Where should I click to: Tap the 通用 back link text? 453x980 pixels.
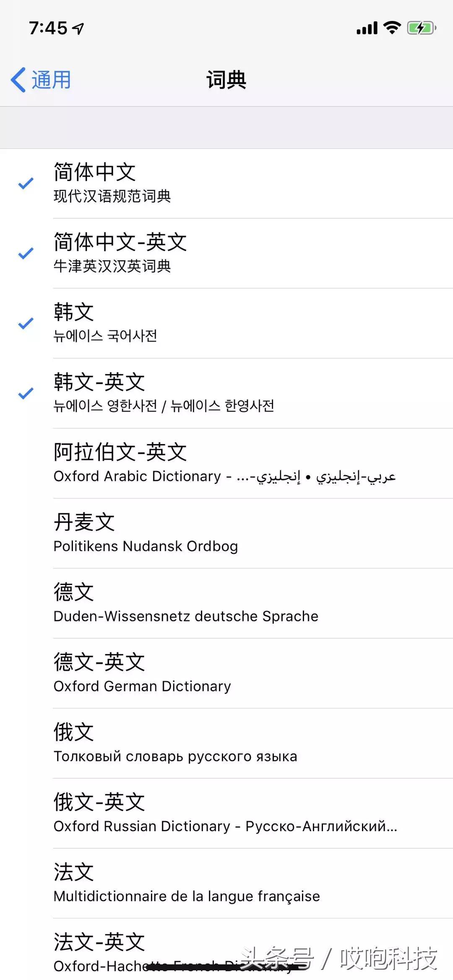pos(51,80)
